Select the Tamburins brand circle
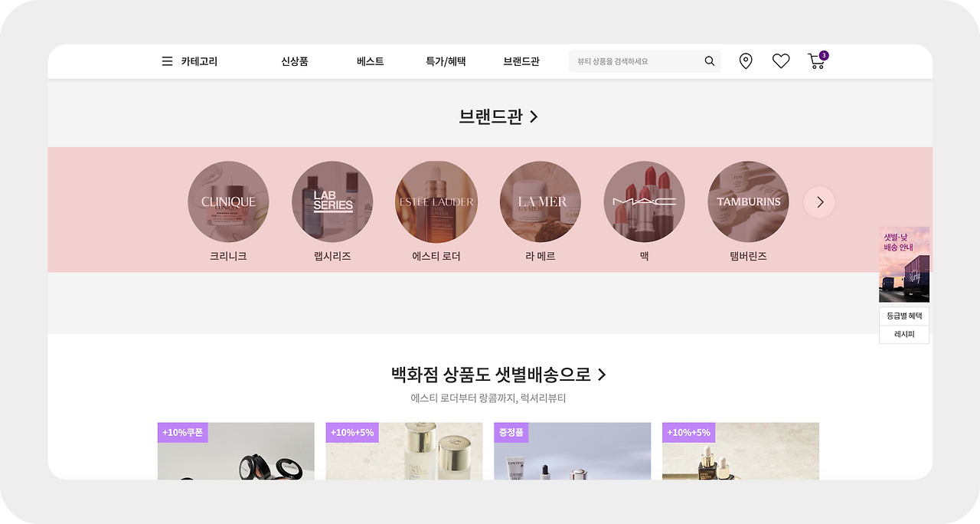 (x=748, y=201)
